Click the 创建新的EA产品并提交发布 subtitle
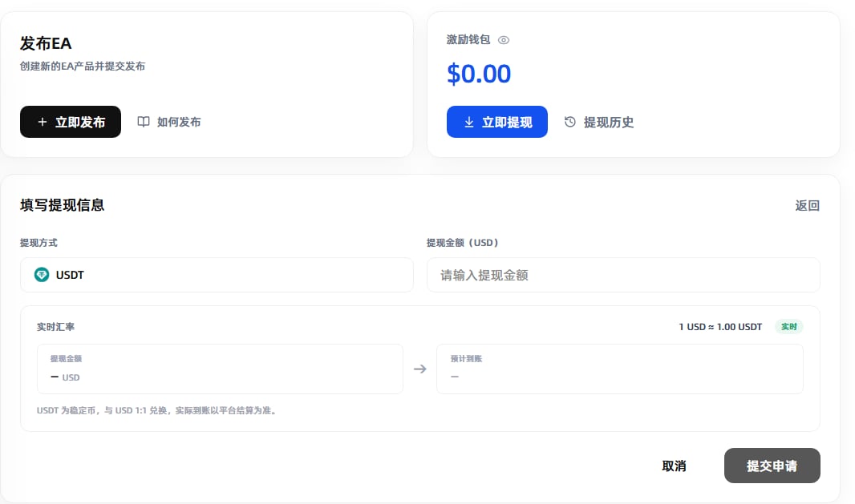The image size is (855, 504). (83, 66)
